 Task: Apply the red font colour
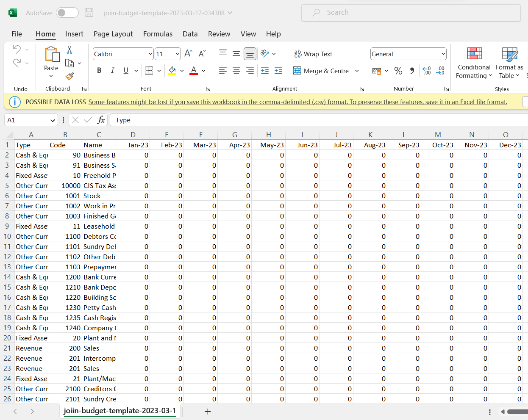pyautogui.click(x=194, y=70)
